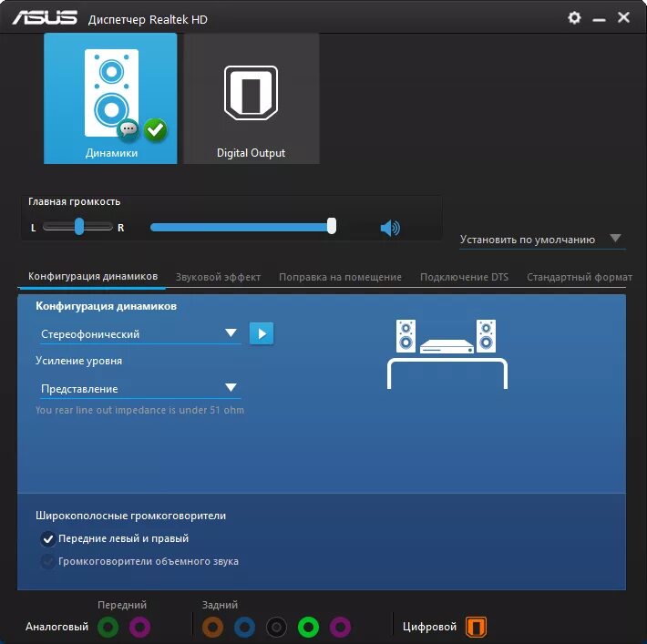Toggle Громкоговорители объемного звука checkbox
The height and width of the screenshot is (644, 647).
(x=48, y=561)
